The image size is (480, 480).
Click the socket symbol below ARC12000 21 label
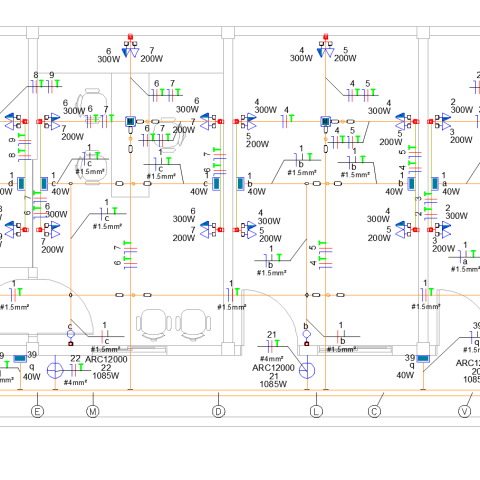coord(307,370)
